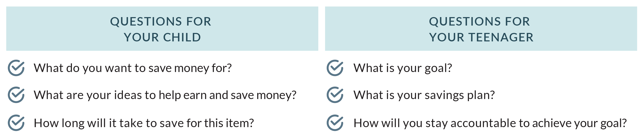Select the "YOUR TEENAGER" heading line
Screen dimensions: 644x140
481,37
